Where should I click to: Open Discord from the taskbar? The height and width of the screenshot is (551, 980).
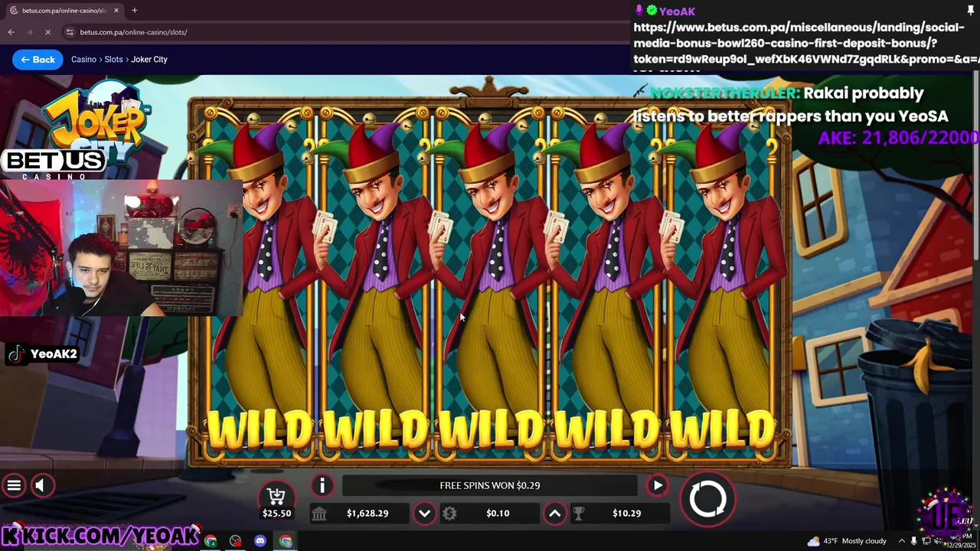pos(260,541)
